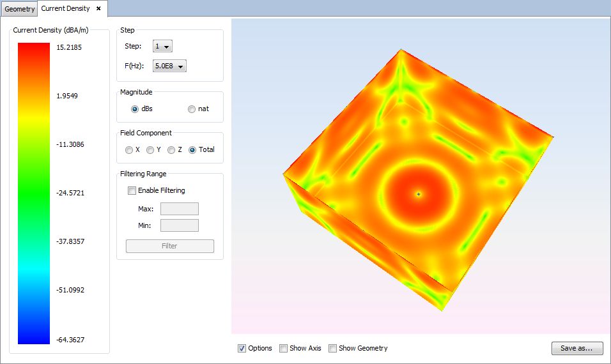This screenshot has height=364, width=611.
Task: Click the Min filter input field
Action: pos(179,225)
